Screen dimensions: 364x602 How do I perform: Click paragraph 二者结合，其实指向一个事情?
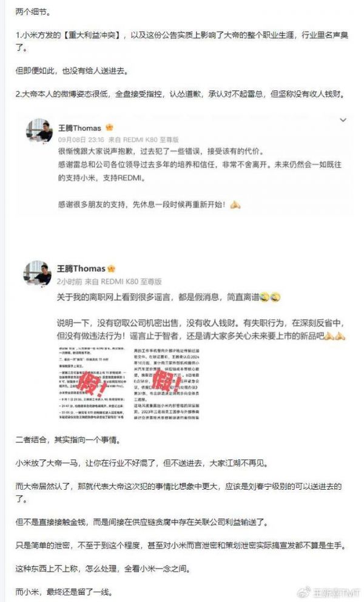[67, 439]
